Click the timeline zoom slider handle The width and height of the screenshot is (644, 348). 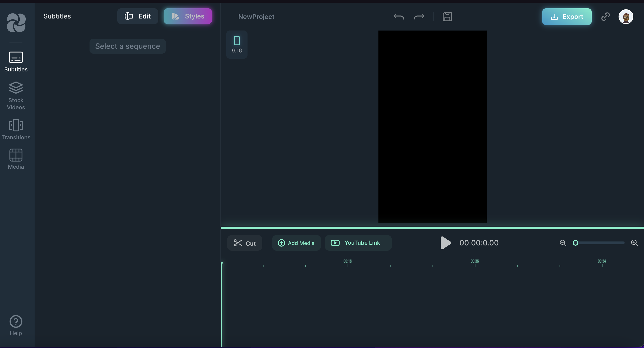point(576,243)
